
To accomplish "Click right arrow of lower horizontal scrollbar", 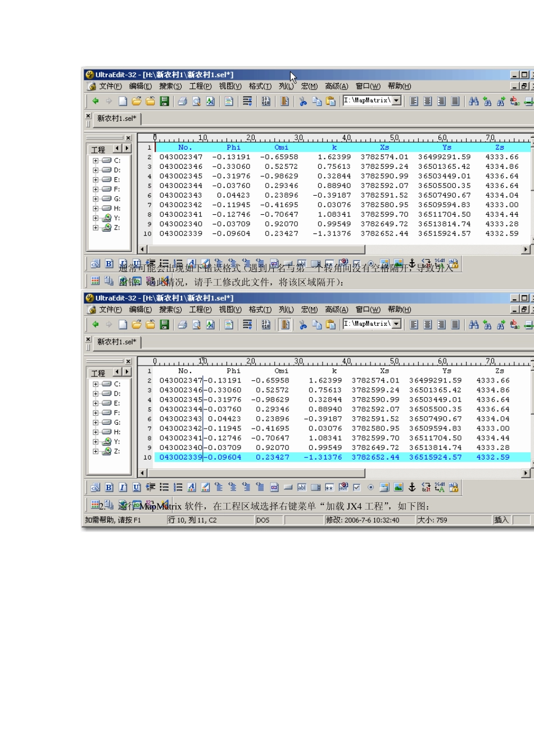I will click(x=526, y=473).
